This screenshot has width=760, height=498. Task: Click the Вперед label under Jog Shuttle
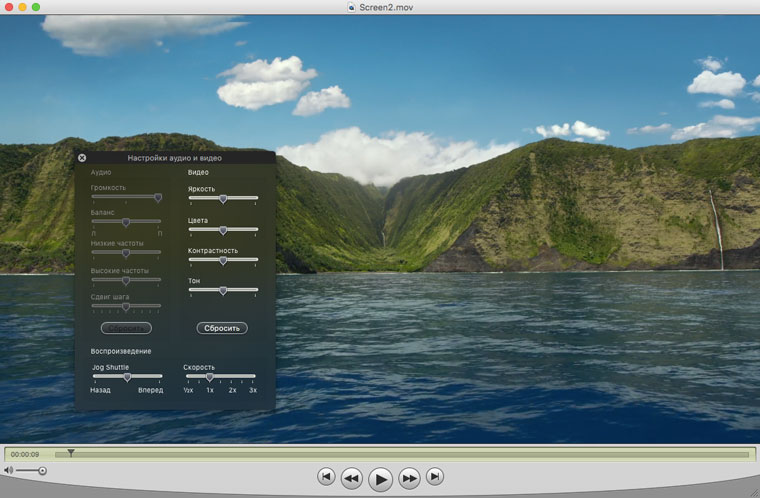point(151,390)
